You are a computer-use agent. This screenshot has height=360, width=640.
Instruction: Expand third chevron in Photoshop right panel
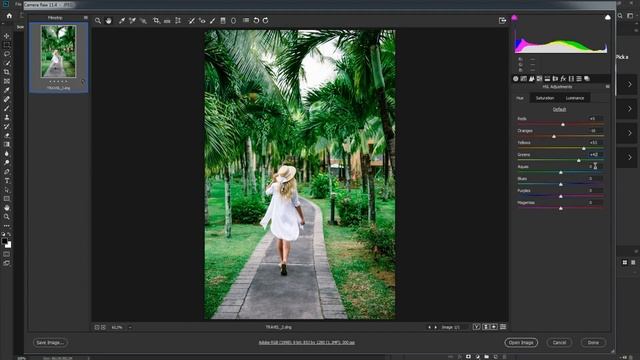630,133
